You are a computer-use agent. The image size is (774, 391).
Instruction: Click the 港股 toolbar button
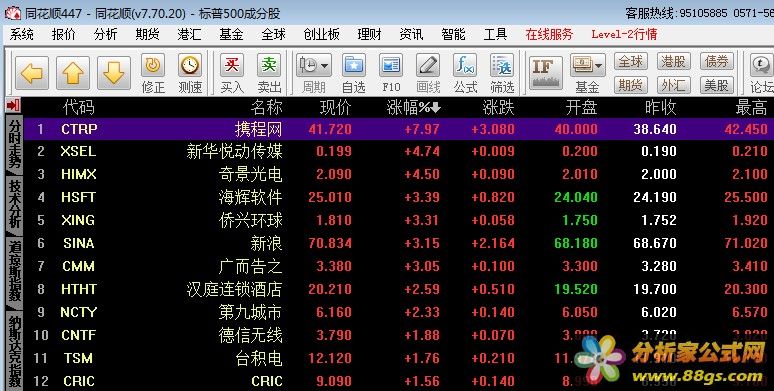pyautogui.click(x=674, y=62)
